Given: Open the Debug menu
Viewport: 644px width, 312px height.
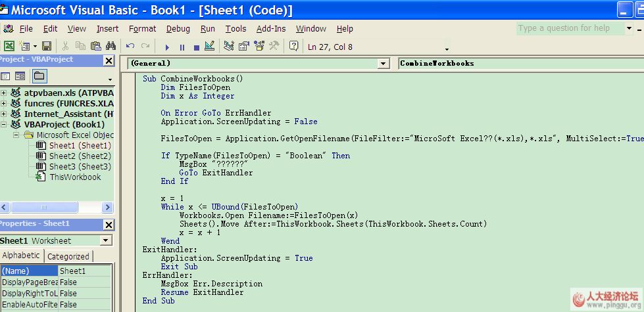Looking at the screenshot, I should click(178, 29).
